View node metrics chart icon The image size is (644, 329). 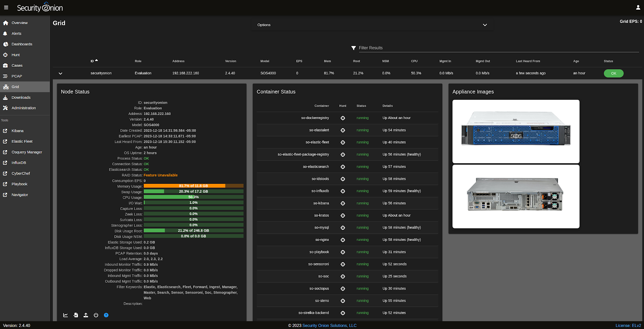pyautogui.click(x=66, y=315)
